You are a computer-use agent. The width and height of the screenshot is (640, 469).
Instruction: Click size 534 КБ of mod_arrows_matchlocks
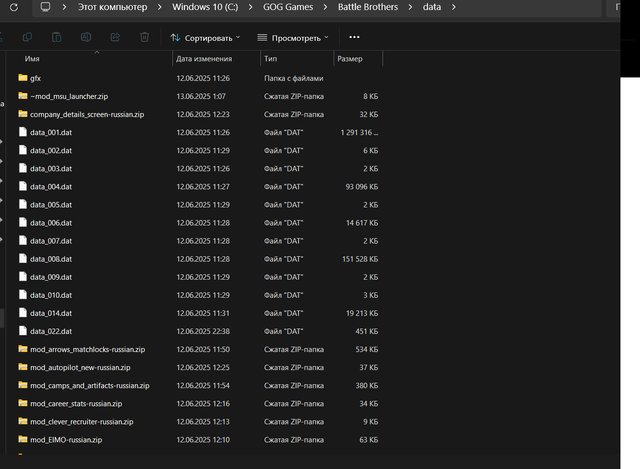click(367, 349)
